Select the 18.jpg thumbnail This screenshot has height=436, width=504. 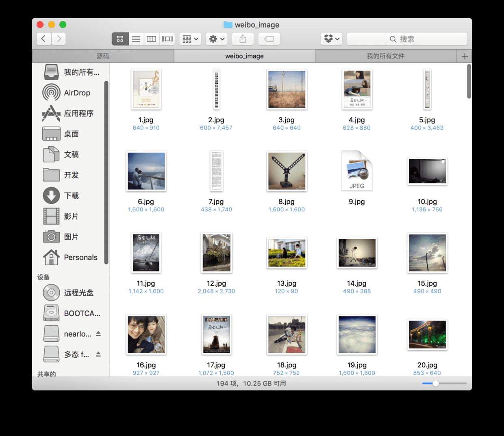click(x=287, y=334)
